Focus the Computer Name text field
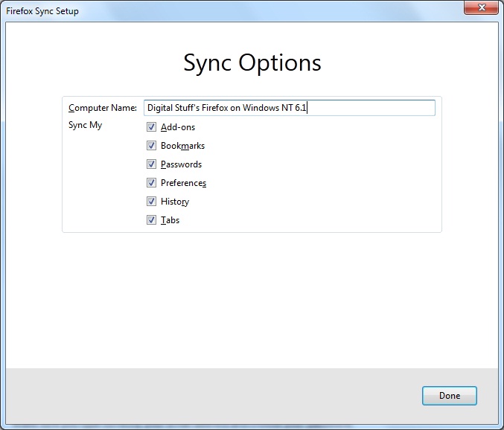504x430 pixels. [290, 108]
